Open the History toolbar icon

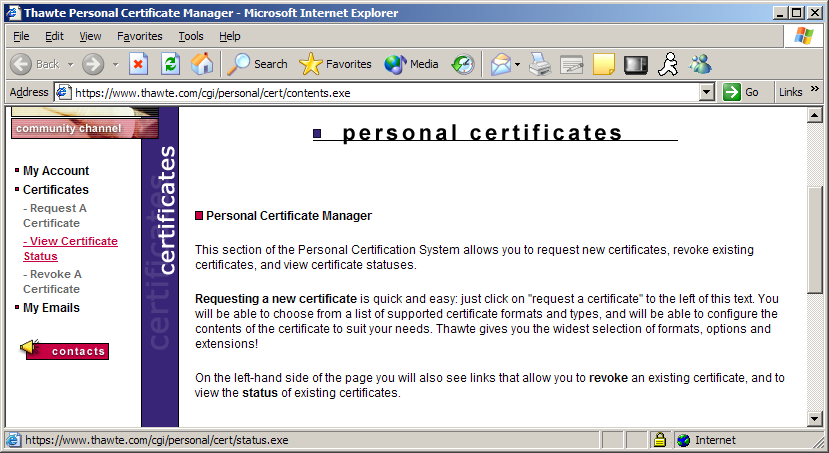[462, 64]
